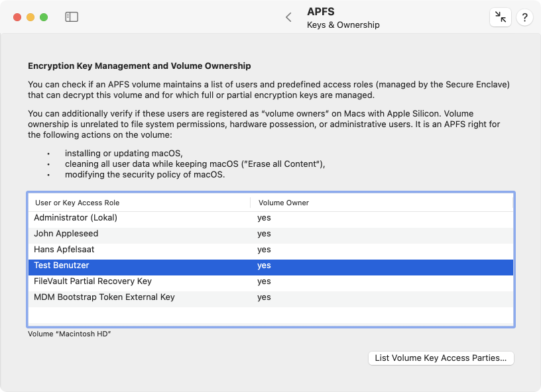Select the Administrator (Lokal) row

click(270, 218)
